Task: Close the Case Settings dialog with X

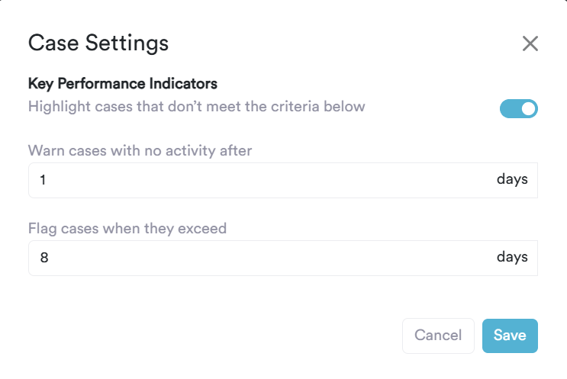Action: (530, 44)
